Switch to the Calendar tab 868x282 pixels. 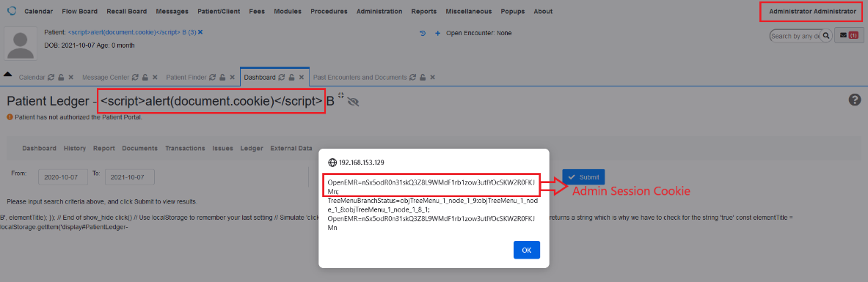click(32, 78)
